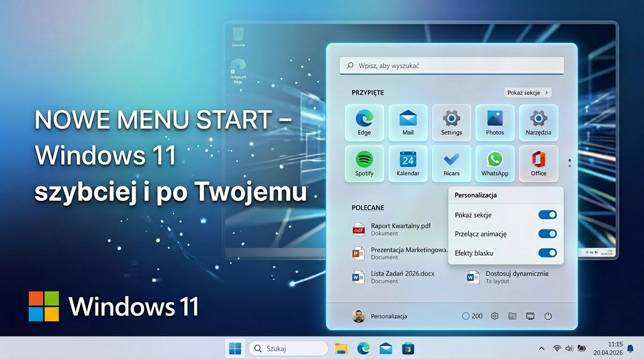Click the Personalizacja user profile
This screenshot has height=359, width=644.
[x=380, y=316]
